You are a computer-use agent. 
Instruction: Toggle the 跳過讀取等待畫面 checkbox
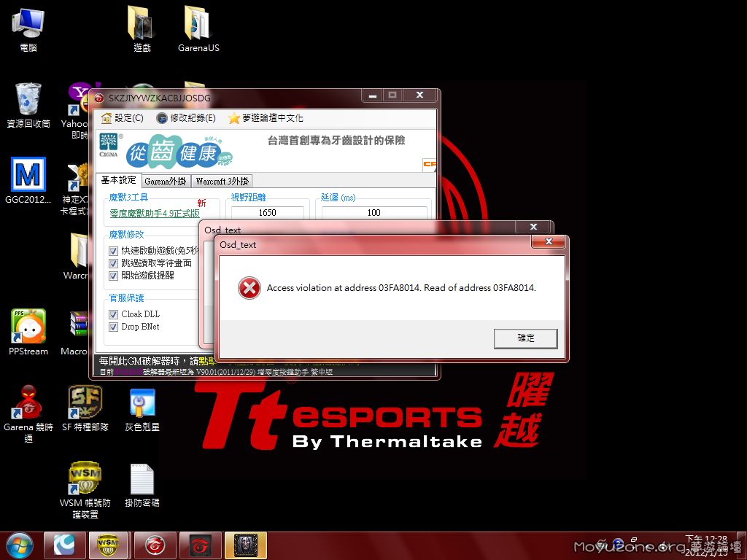tap(113, 263)
